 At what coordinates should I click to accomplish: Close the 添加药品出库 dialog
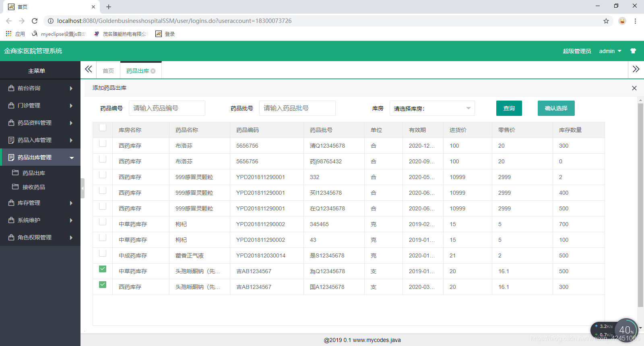[x=634, y=88]
